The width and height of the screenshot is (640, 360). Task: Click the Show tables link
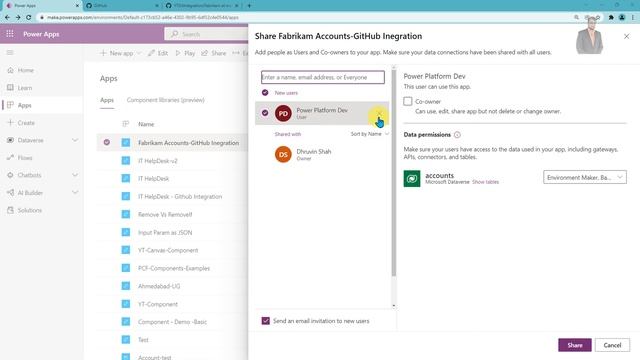point(485,182)
